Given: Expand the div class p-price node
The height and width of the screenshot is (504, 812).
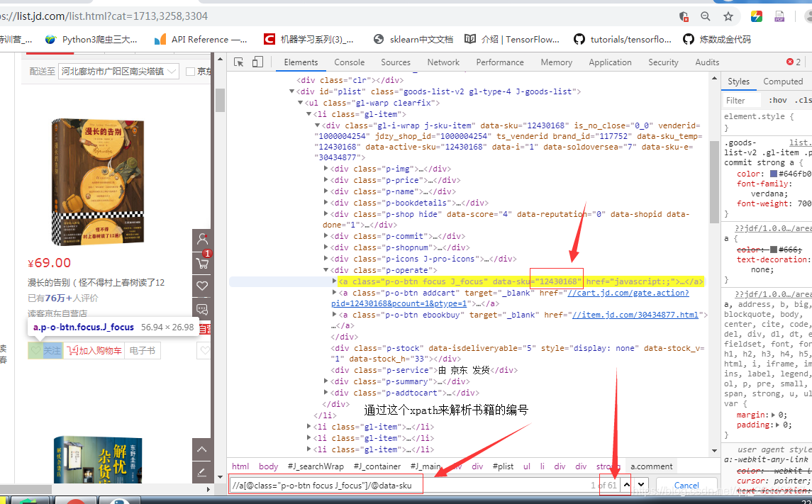Looking at the screenshot, I should point(326,179).
